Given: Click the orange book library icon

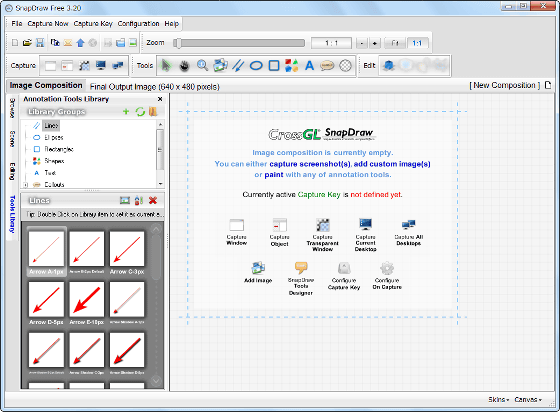Looking at the screenshot, I should 153,112.
